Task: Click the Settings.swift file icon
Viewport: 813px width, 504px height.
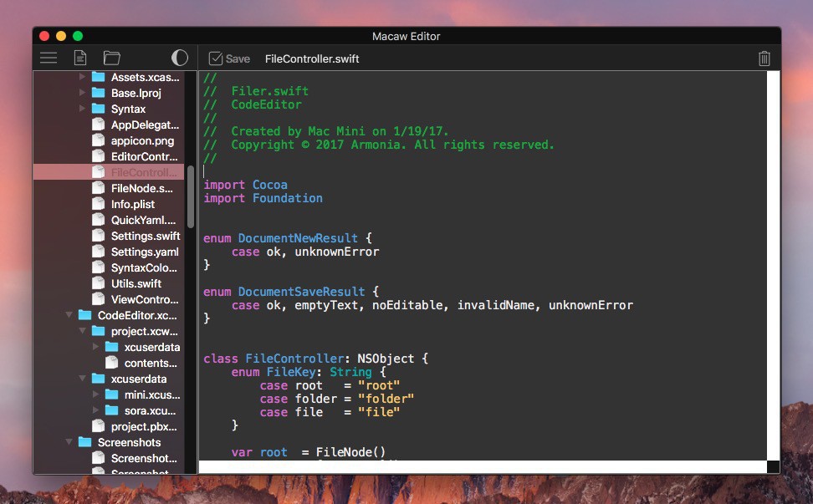Action: pyautogui.click(x=98, y=236)
